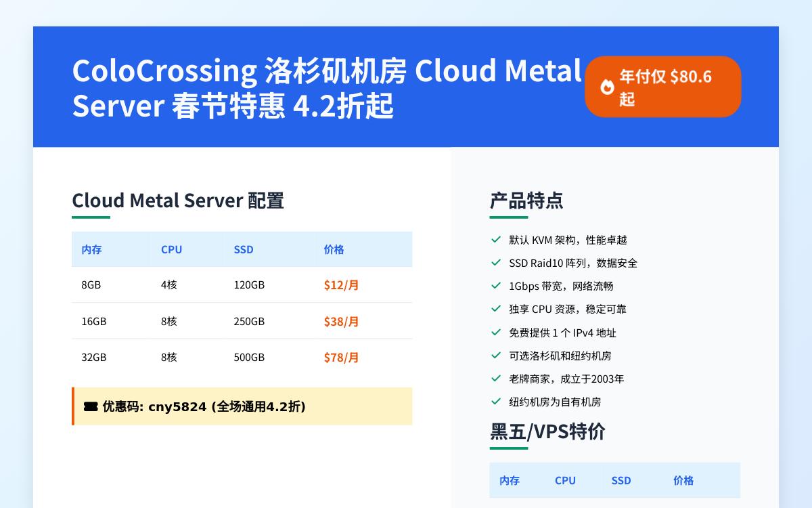The height and width of the screenshot is (508, 812).
Task: Select the 黑五/VPS特价 section heading
Action: [547, 432]
